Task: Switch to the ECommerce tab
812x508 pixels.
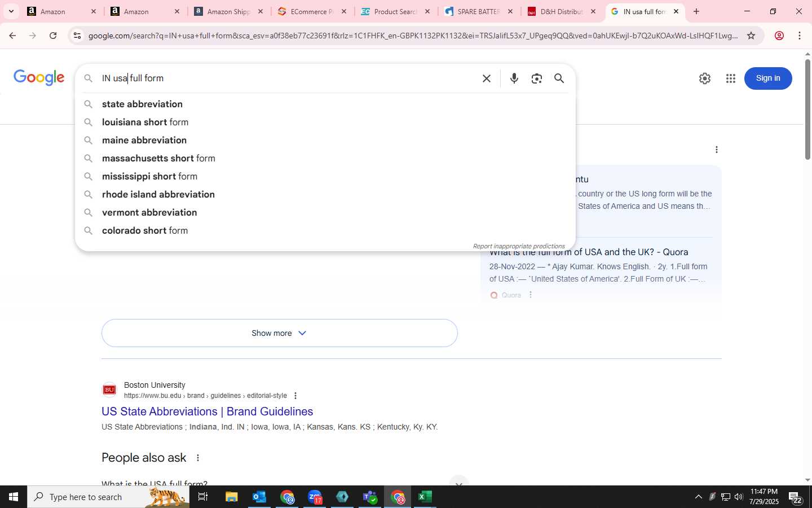Action: click(312, 11)
